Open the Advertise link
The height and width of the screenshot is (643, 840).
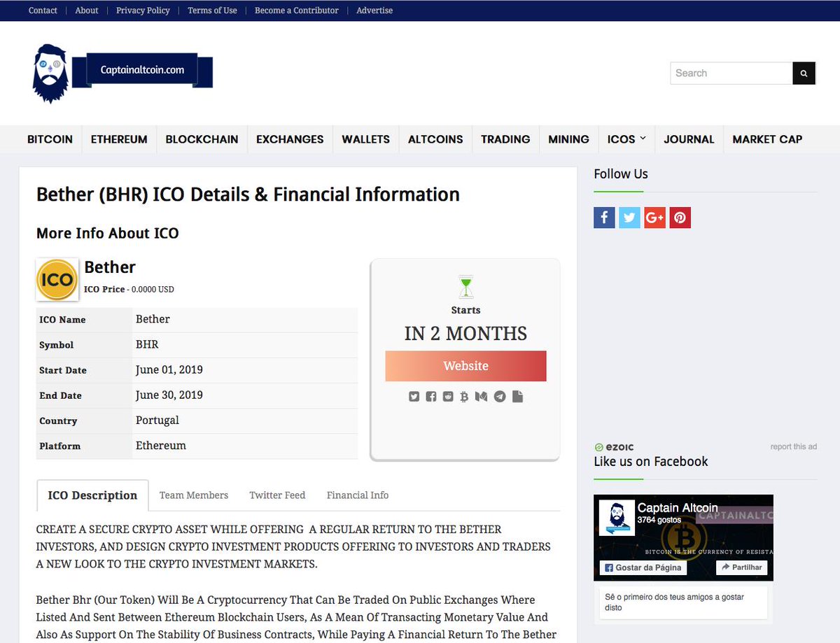click(374, 10)
